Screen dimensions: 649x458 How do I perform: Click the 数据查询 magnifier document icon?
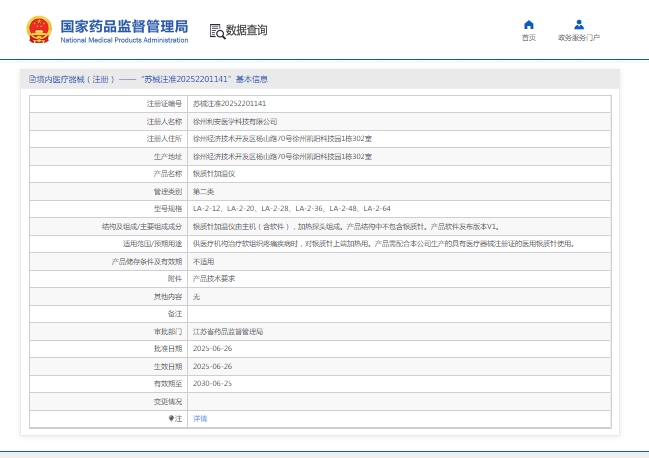216,31
